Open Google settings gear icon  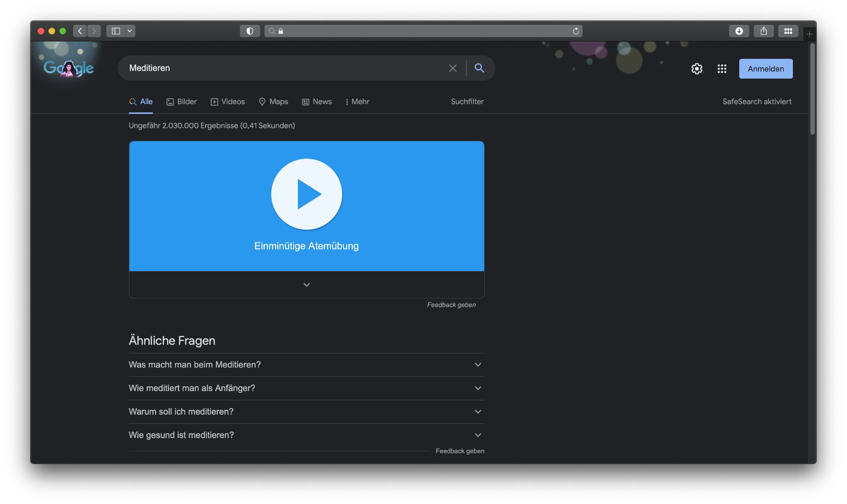click(x=696, y=69)
